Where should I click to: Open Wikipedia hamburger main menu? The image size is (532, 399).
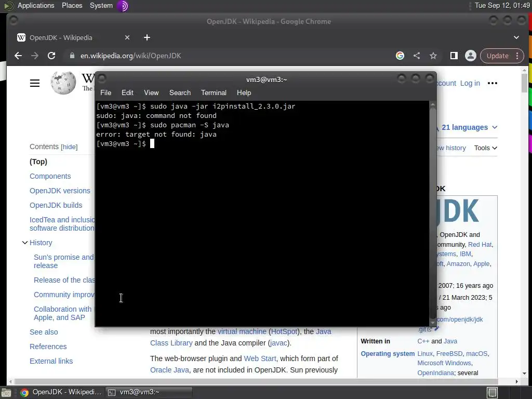coord(35,83)
